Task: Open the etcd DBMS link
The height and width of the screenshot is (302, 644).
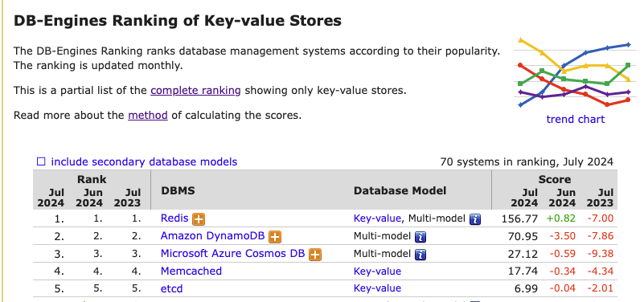Action: click(x=172, y=289)
